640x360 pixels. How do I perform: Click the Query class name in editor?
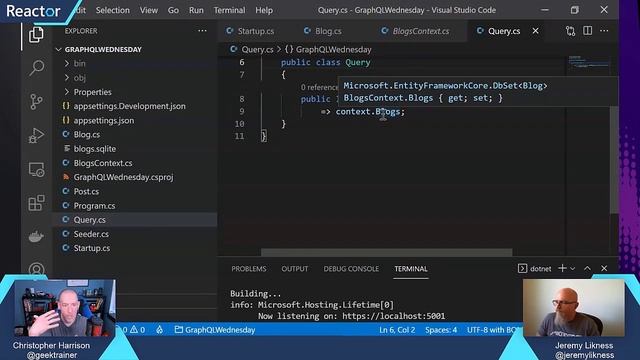point(358,62)
